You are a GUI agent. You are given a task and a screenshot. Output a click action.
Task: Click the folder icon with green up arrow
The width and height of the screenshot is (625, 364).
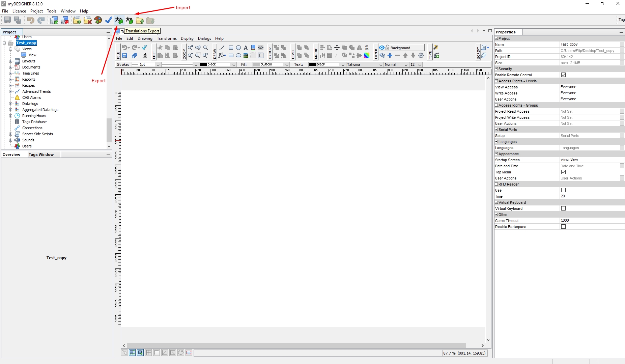(140, 21)
